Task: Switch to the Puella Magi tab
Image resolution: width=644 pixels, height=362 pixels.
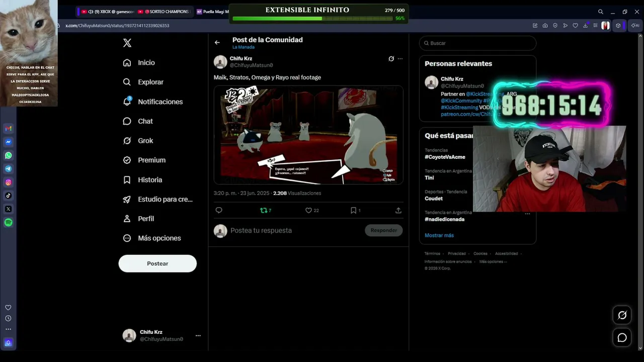Action: click(x=213, y=12)
